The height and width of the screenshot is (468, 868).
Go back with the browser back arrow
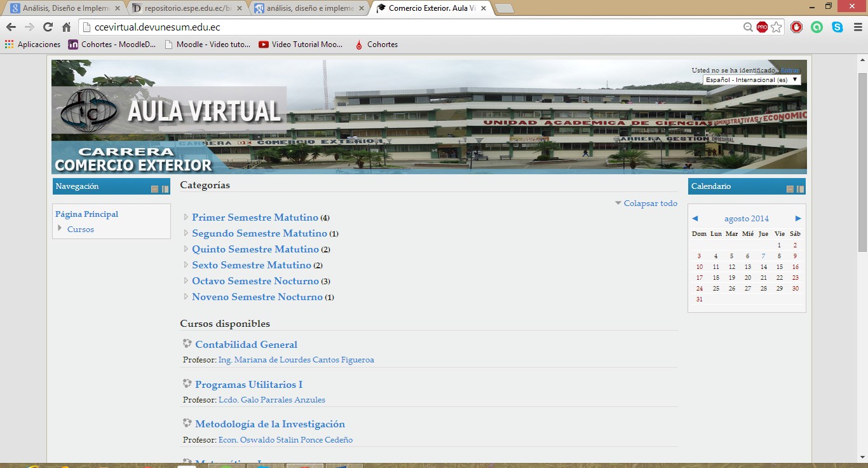click(x=11, y=27)
